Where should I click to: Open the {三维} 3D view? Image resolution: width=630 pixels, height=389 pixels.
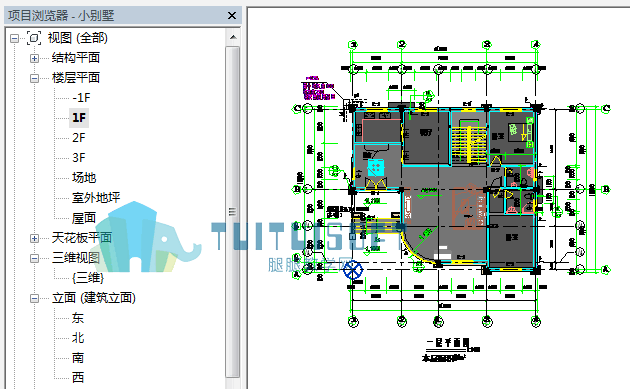88,278
